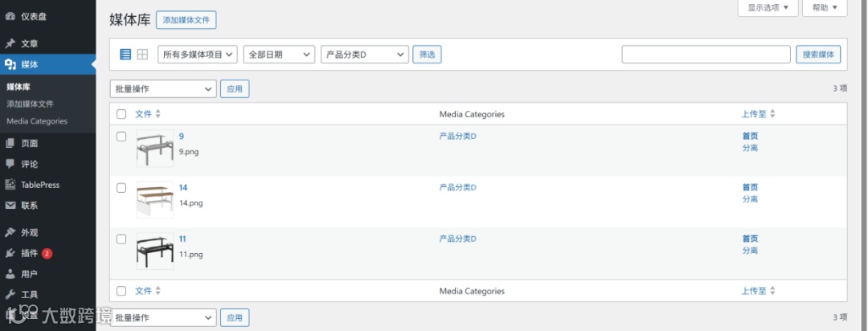Check the box for 14.png
868x331 pixels.
click(121, 188)
